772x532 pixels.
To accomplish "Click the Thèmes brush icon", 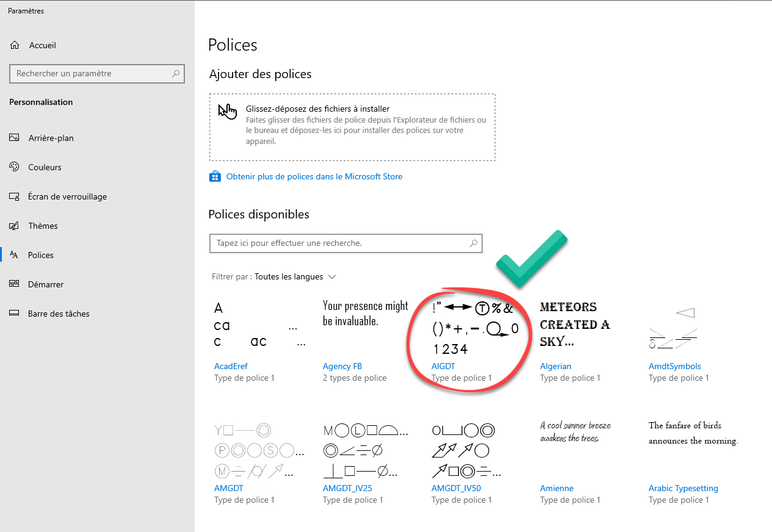I will [x=15, y=226].
